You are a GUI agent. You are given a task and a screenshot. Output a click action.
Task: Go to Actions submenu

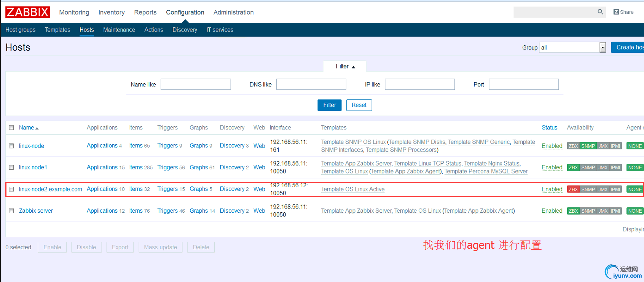point(154,30)
